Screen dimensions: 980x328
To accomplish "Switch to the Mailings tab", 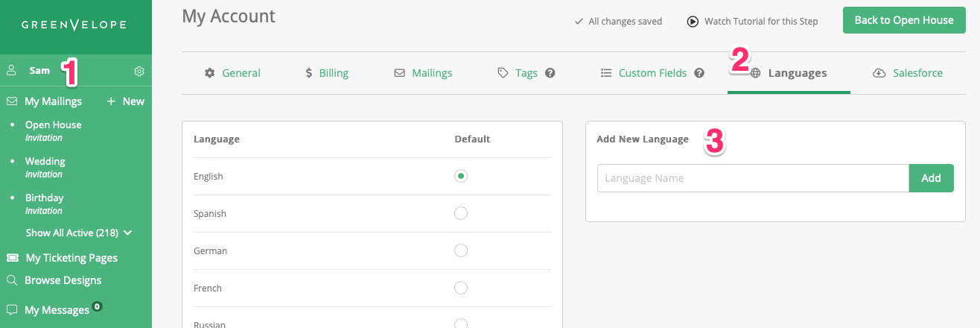I will [x=423, y=73].
